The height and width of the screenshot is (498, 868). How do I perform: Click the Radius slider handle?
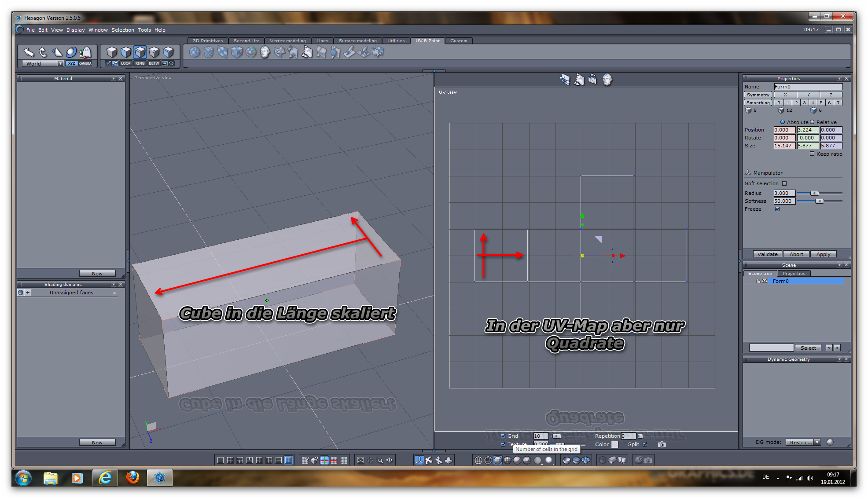coord(814,193)
